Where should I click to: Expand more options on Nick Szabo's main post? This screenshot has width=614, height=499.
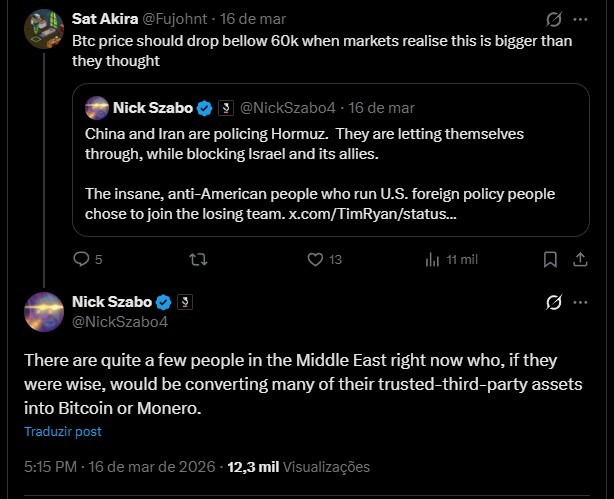581,302
